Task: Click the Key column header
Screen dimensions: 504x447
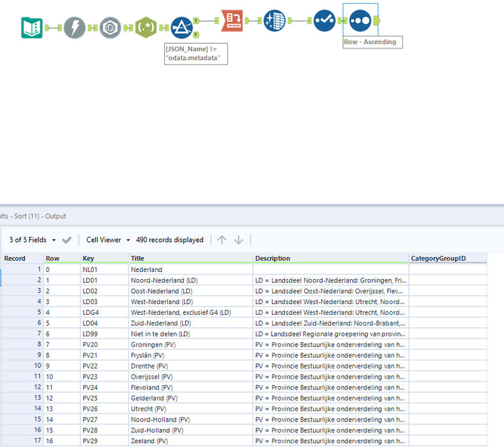Action: pos(104,259)
